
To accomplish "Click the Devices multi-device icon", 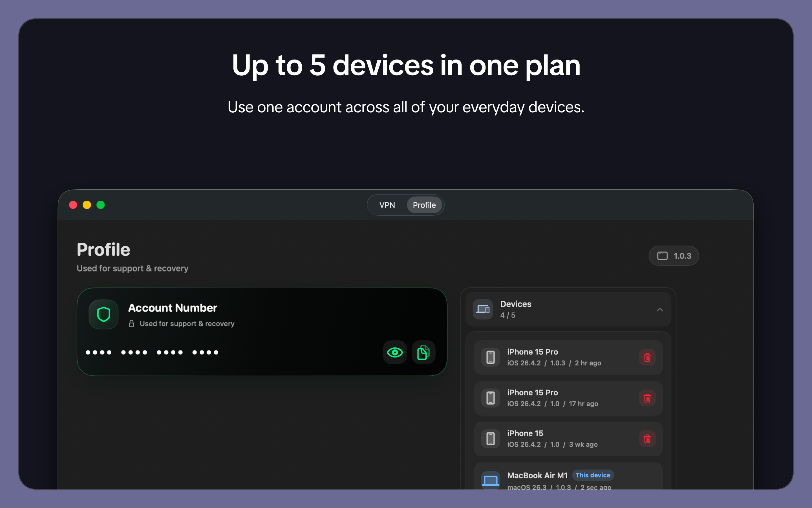I will [482, 309].
